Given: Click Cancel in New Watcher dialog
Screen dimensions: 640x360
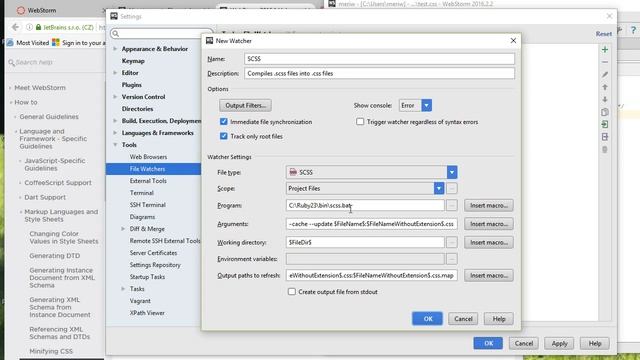Looking at the screenshot, I should 463,319.
